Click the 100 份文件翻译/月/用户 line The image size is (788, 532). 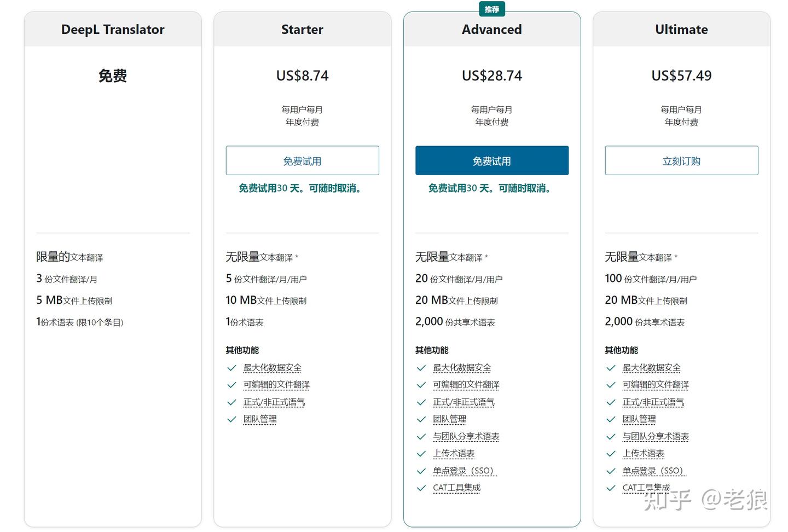651,279
